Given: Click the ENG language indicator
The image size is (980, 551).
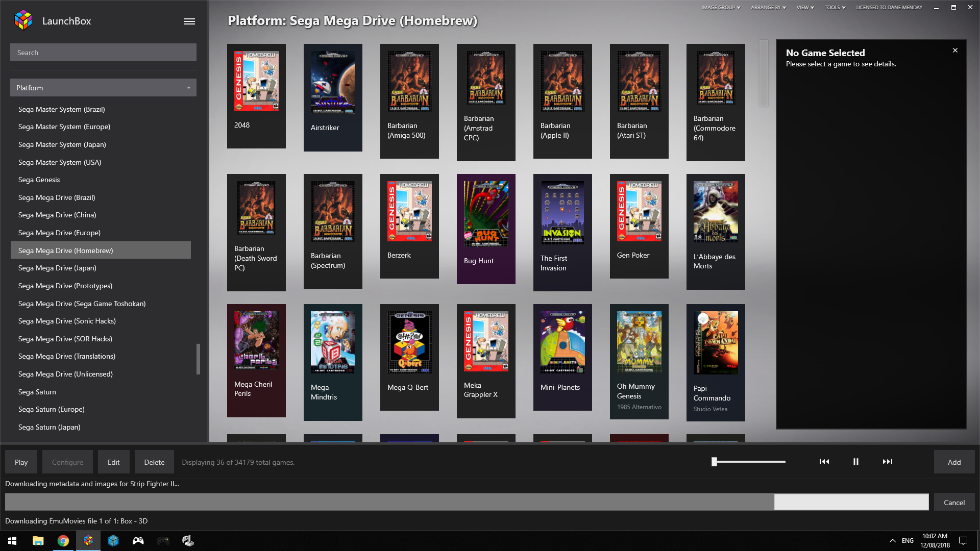Looking at the screenshot, I should click(908, 541).
